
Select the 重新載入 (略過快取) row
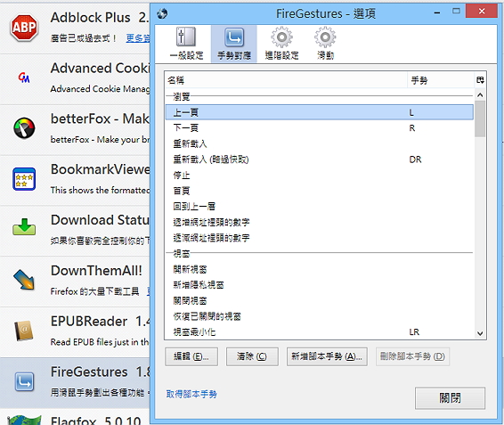tap(319, 159)
